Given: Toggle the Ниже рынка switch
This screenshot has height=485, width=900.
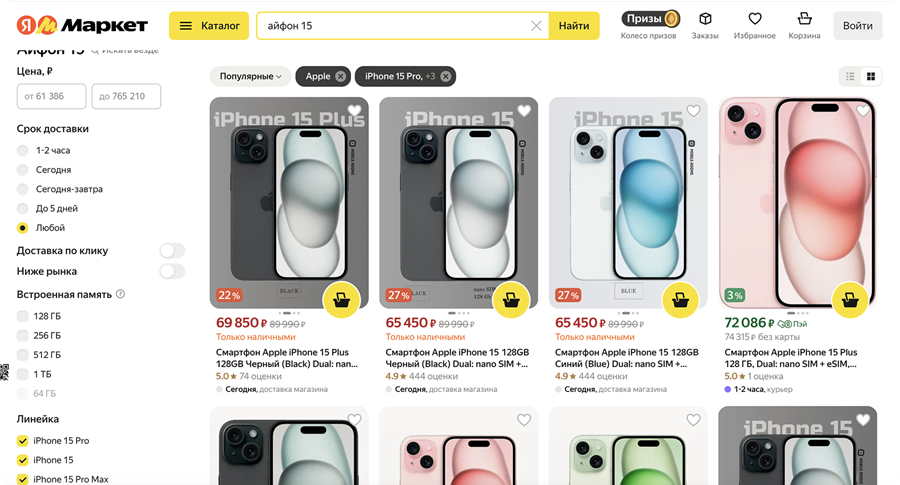Looking at the screenshot, I should (x=172, y=271).
